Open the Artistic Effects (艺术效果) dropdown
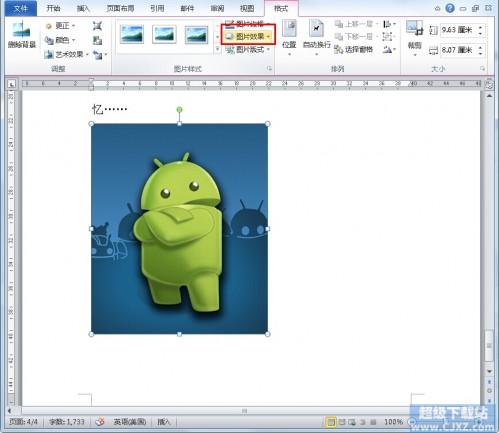 [x=67, y=54]
